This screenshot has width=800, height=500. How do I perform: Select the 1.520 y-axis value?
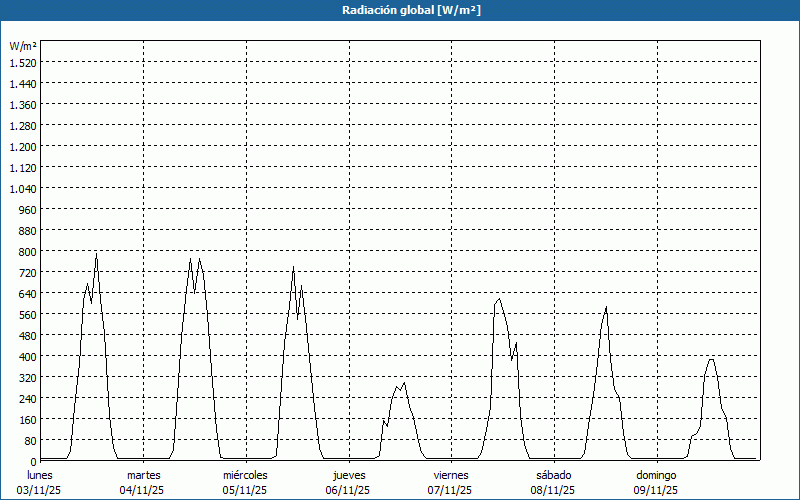pos(23,62)
